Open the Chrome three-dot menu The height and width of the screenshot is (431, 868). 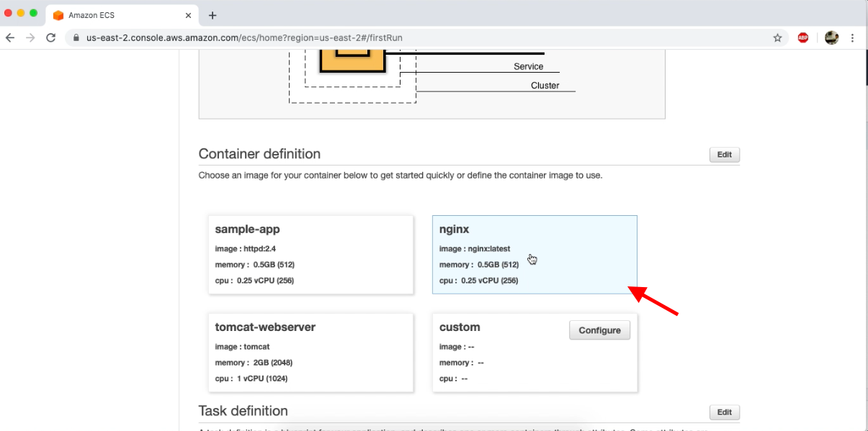pyautogui.click(x=852, y=37)
